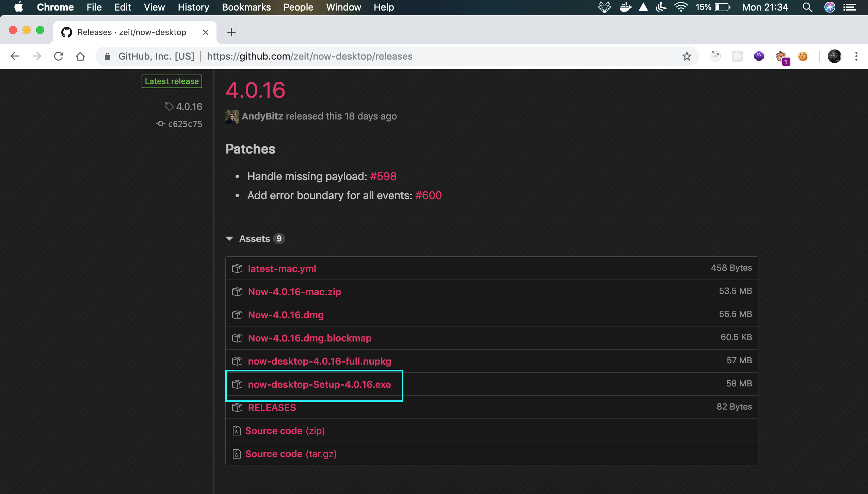This screenshot has height=494, width=868.
Task: Click the address bar URL field
Action: 374,56
